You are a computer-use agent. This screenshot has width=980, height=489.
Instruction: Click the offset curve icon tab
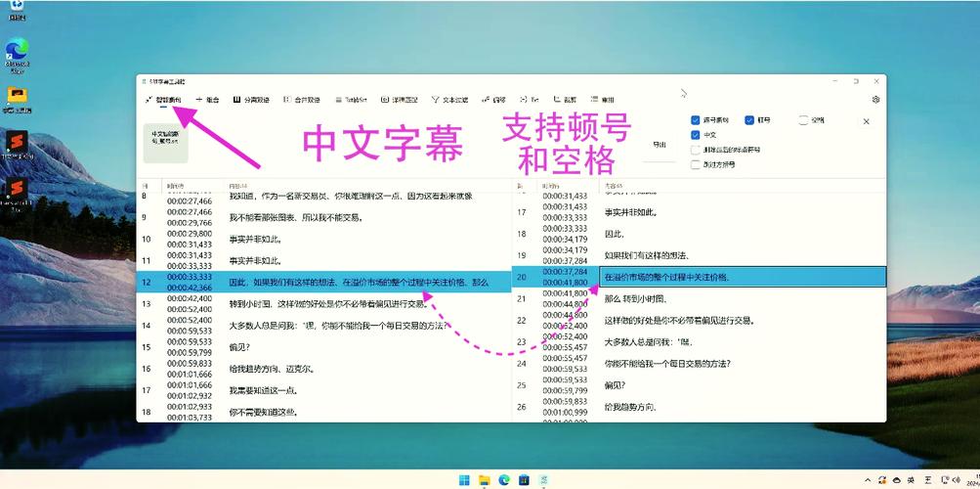pos(493,100)
